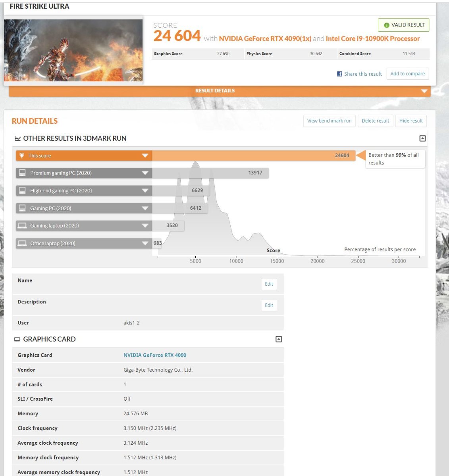Click the 13917 Premium gaming PC score bar
449x476 pixels.
coord(210,173)
